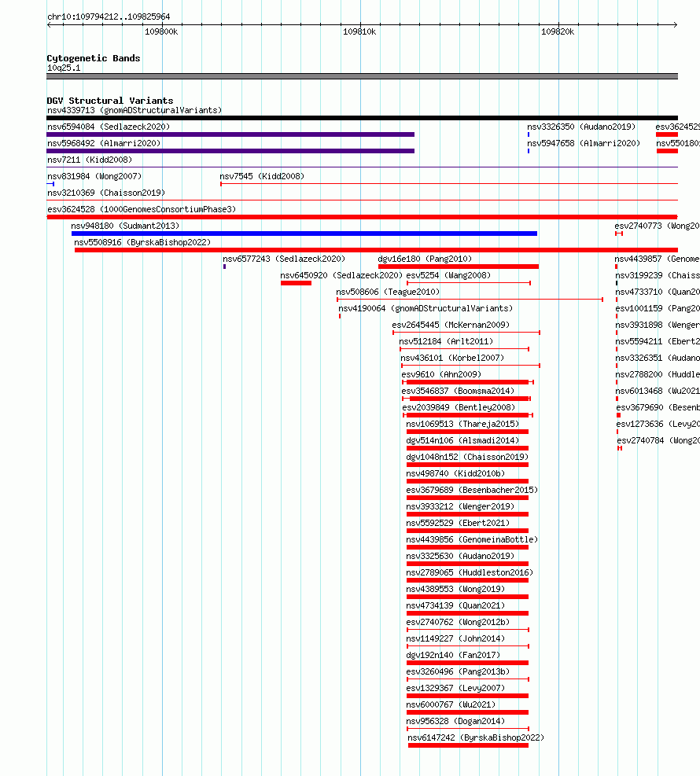Select nsv2788200 label at right
700x776 pixels.
pyautogui.click(x=658, y=374)
